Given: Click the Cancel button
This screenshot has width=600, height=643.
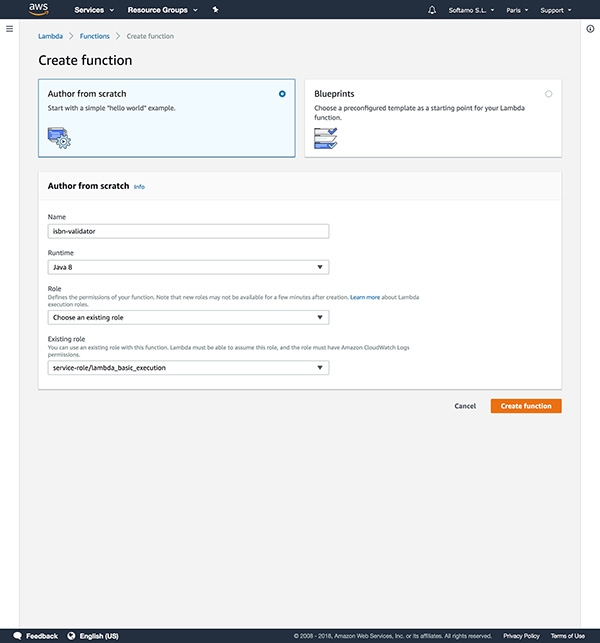Looking at the screenshot, I should coord(465,406).
